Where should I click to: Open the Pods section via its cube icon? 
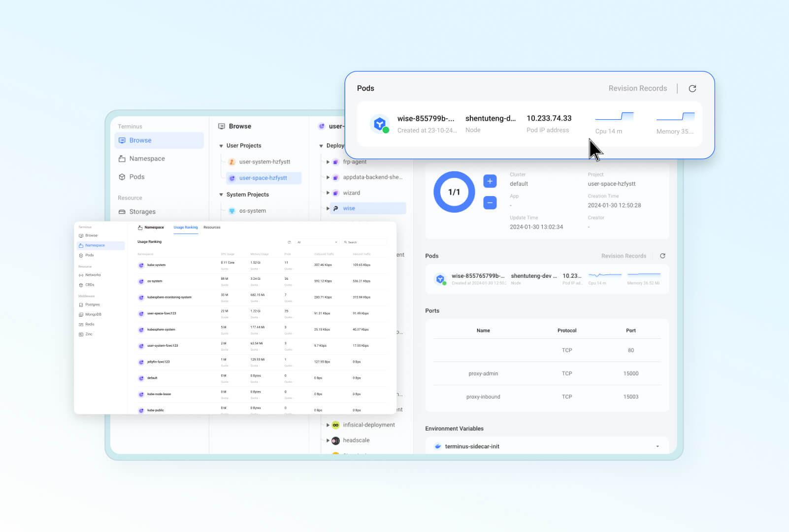[x=122, y=177]
